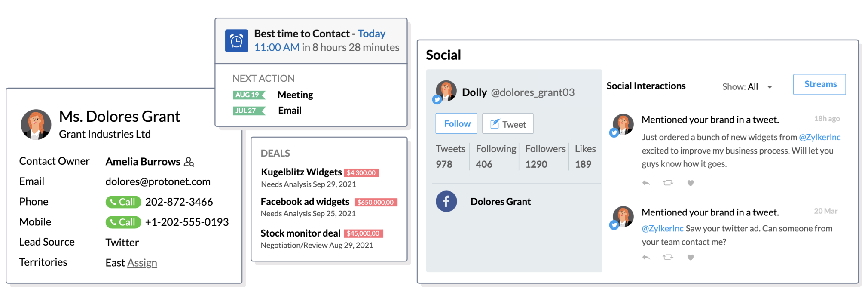868x298 pixels.
Task: Select the Twitter badge on Dolly's avatar
Action: tap(437, 100)
